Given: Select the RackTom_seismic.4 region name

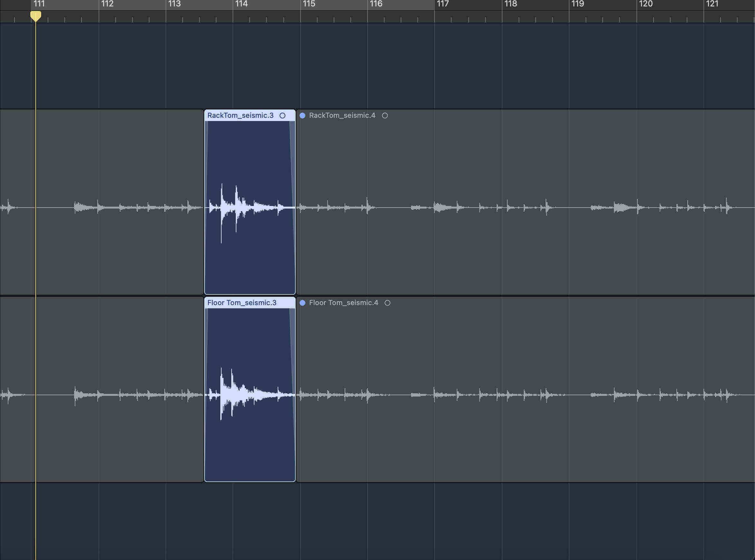Looking at the screenshot, I should click(342, 116).
